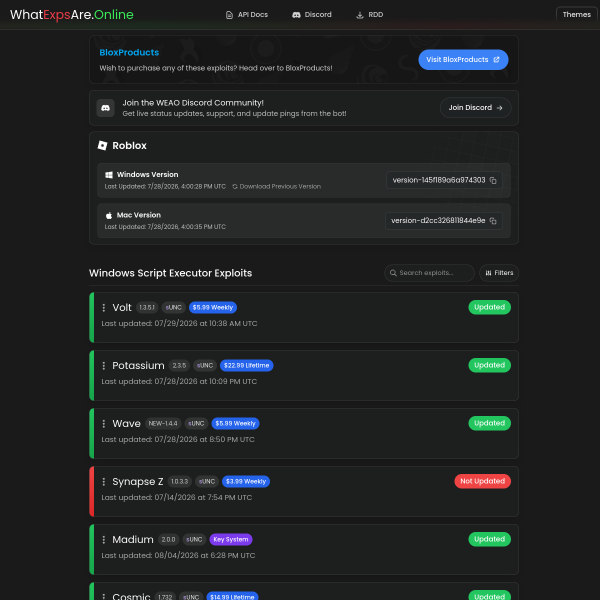Click Cosmic $14.99 Lifetime badge

click(x=232, y=596)
